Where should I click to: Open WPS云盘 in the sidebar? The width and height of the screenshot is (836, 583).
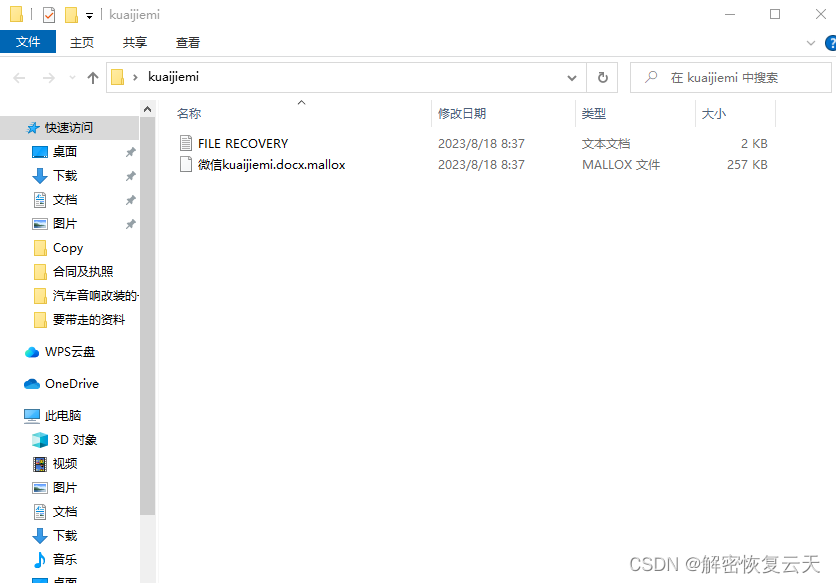pyautogui.click(x=69, y=351)
